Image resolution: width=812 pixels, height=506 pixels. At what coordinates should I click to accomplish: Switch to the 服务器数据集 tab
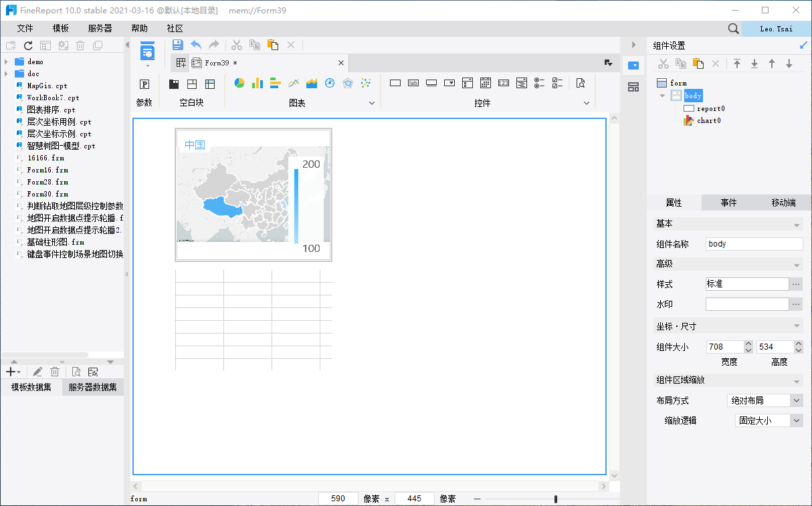tap(93, 388)
